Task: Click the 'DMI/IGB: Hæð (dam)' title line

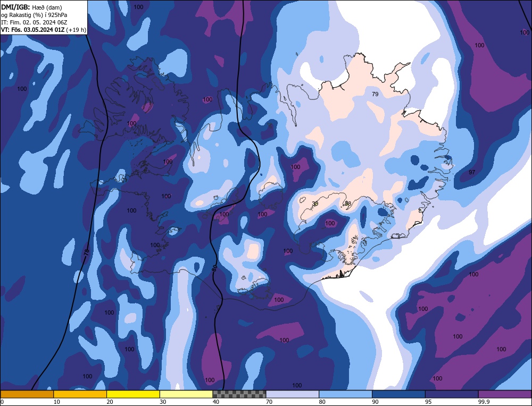Action: pos(31,7)
